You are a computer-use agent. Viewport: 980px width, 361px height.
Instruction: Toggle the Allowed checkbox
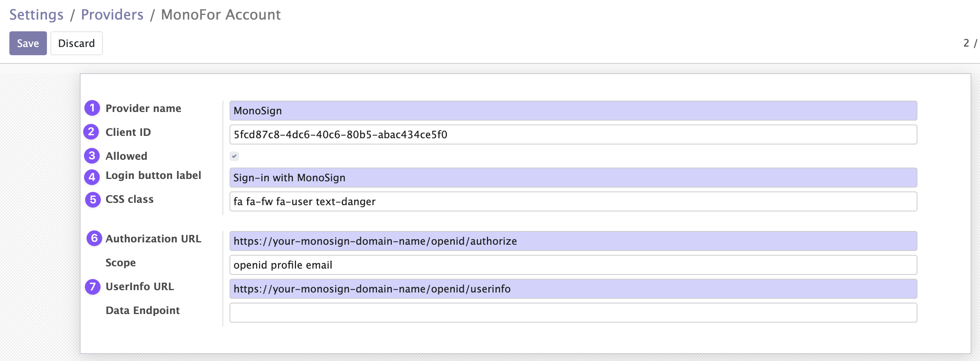pos(234,156)
